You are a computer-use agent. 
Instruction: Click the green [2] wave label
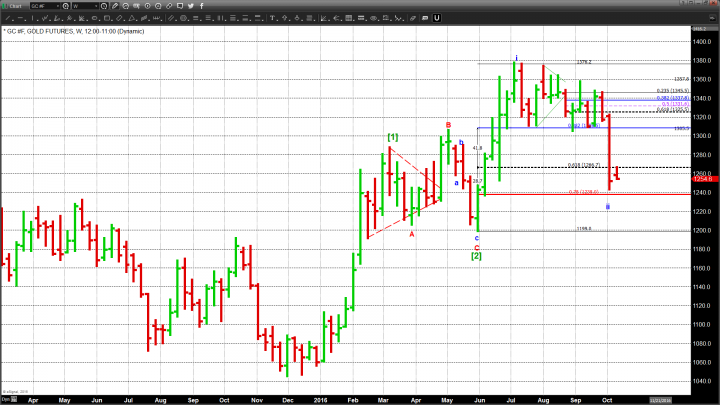pos(477,256)
